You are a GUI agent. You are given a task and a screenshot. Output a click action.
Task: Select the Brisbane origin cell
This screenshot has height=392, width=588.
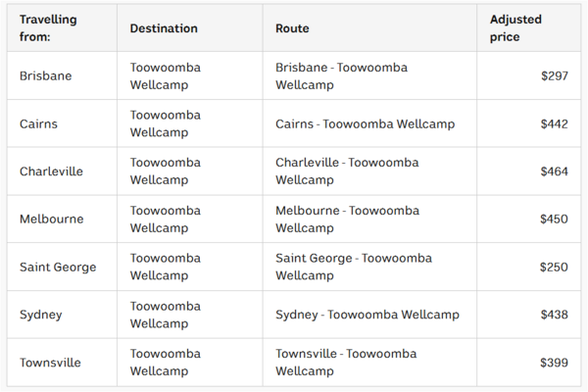(45, 76)
